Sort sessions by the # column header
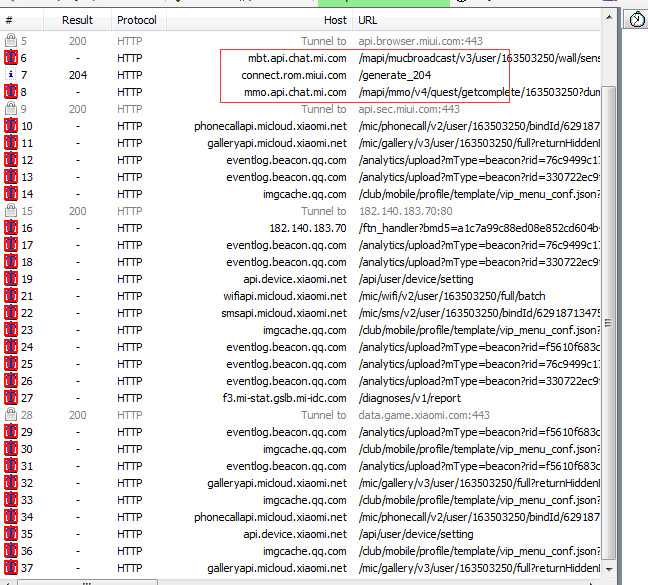 [x=21, y=20]
